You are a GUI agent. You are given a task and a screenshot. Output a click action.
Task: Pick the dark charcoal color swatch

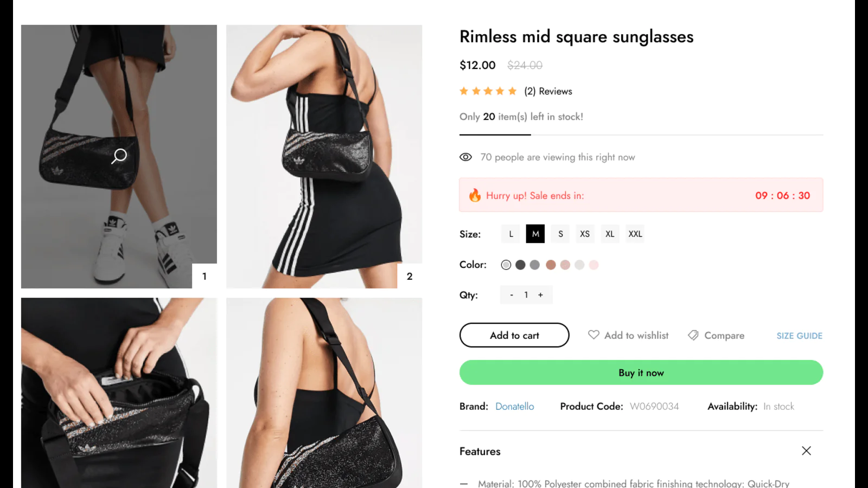coord(520,265)
